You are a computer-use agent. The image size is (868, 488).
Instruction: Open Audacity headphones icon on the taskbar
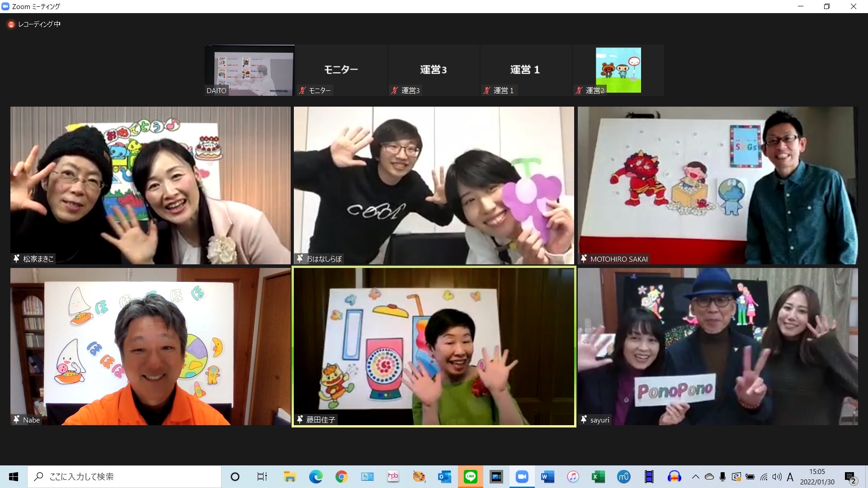pos(675,477)
